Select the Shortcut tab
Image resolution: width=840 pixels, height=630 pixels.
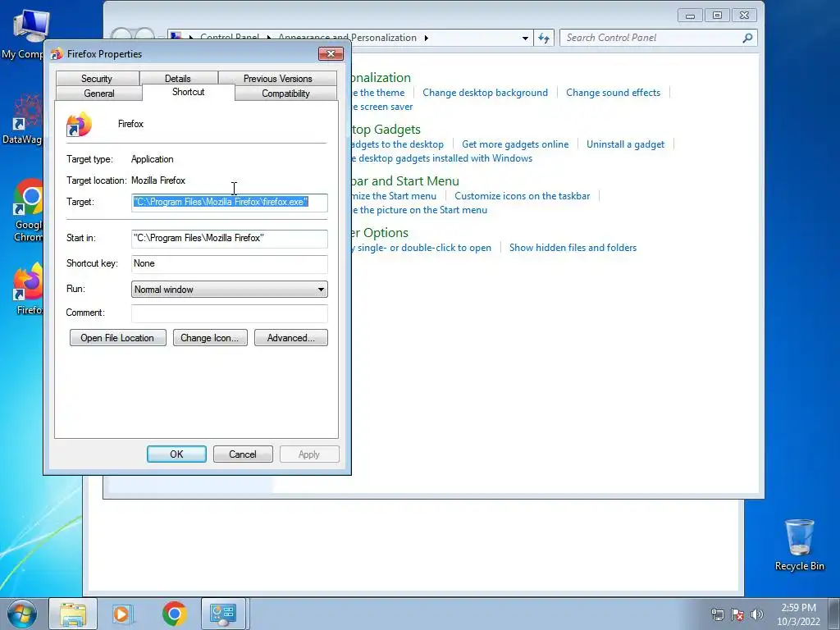click(x=189, y=92)
